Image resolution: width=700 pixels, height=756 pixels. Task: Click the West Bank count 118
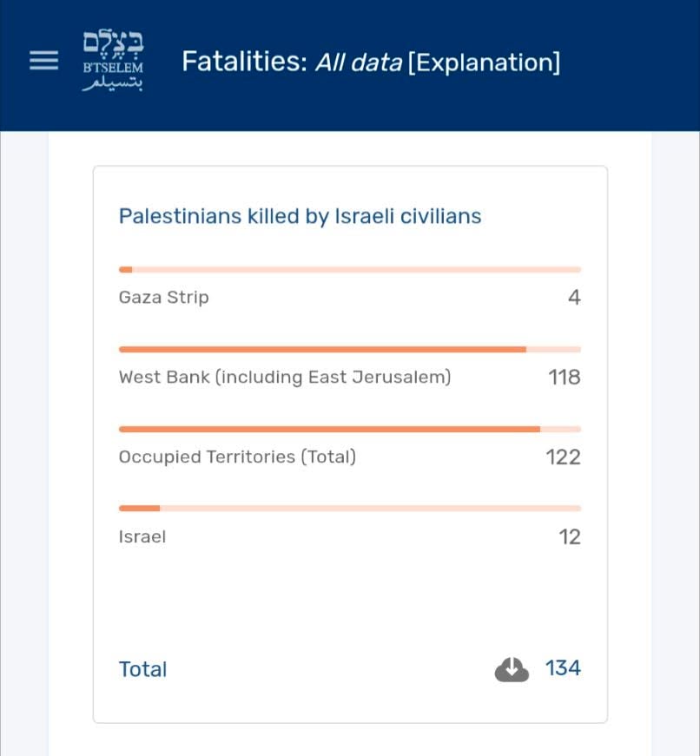565,377
